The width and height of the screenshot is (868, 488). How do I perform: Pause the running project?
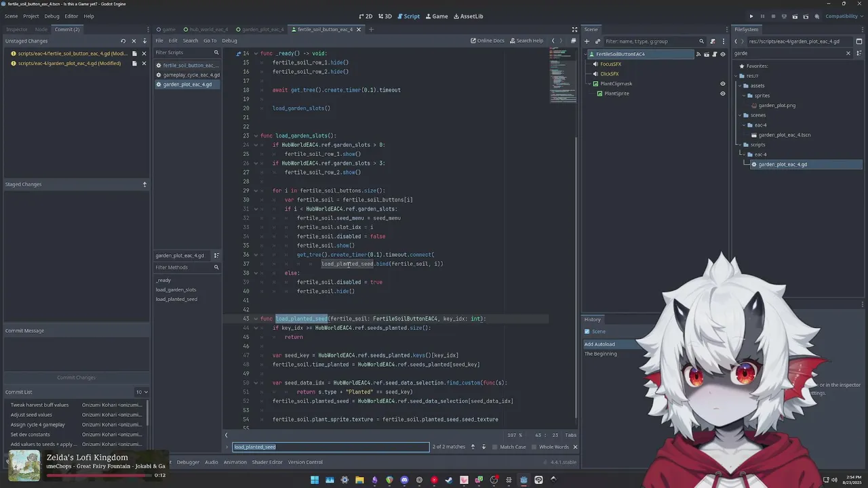pyautogui.click(x=762, y=16)
